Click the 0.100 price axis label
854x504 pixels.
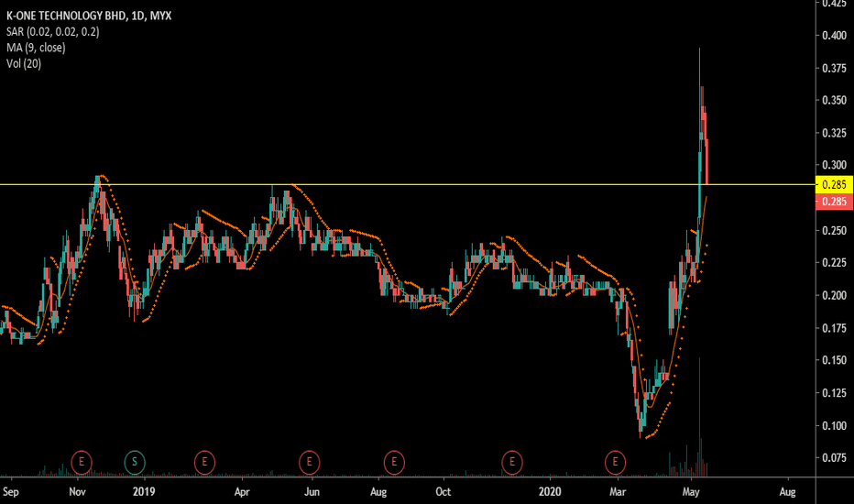pyautogui.click(x=835, y=425)
